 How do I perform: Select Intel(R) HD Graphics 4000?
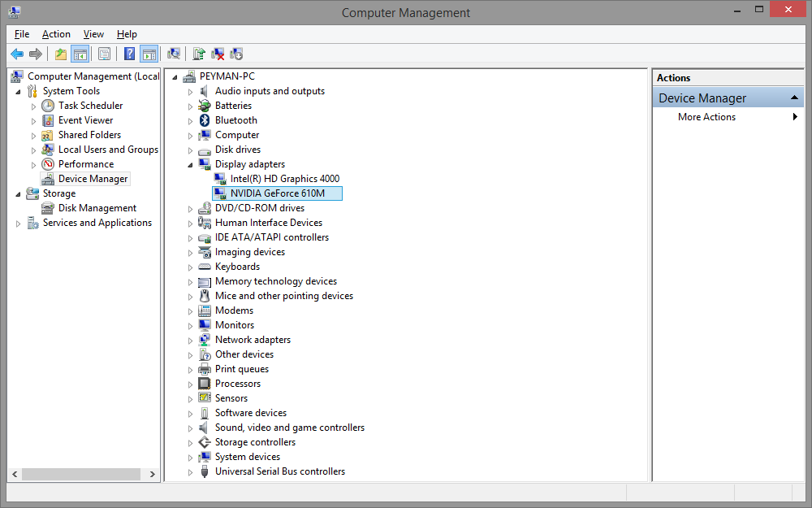(285, 179)
